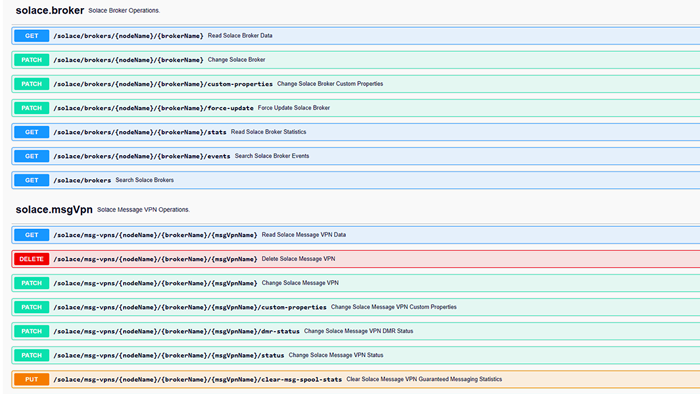
Task: Open the msg-vpns path ending in /clear-msg-spool-stats
Action: (x=198, y=379)
